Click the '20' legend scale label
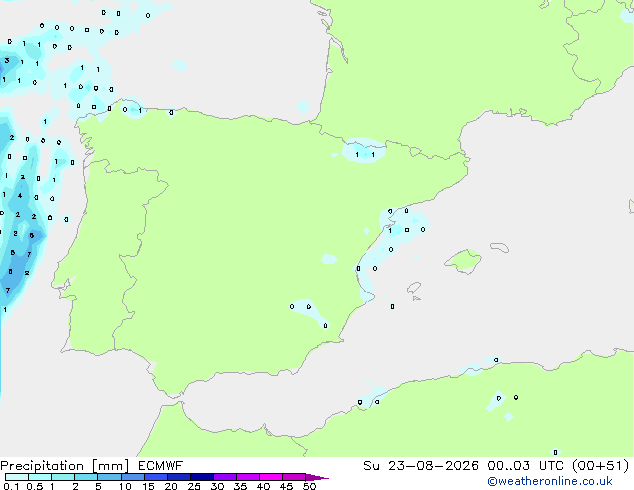Viewport: 634px width, 490px height. (171, 486)
